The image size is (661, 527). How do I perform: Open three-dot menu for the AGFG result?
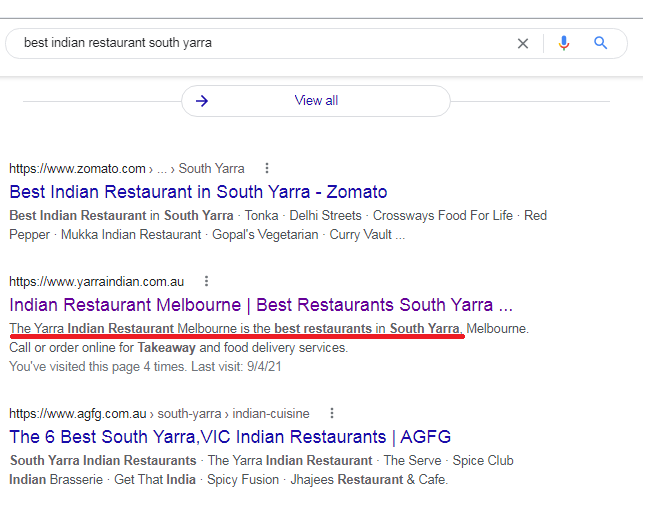[x=332, y=413]
